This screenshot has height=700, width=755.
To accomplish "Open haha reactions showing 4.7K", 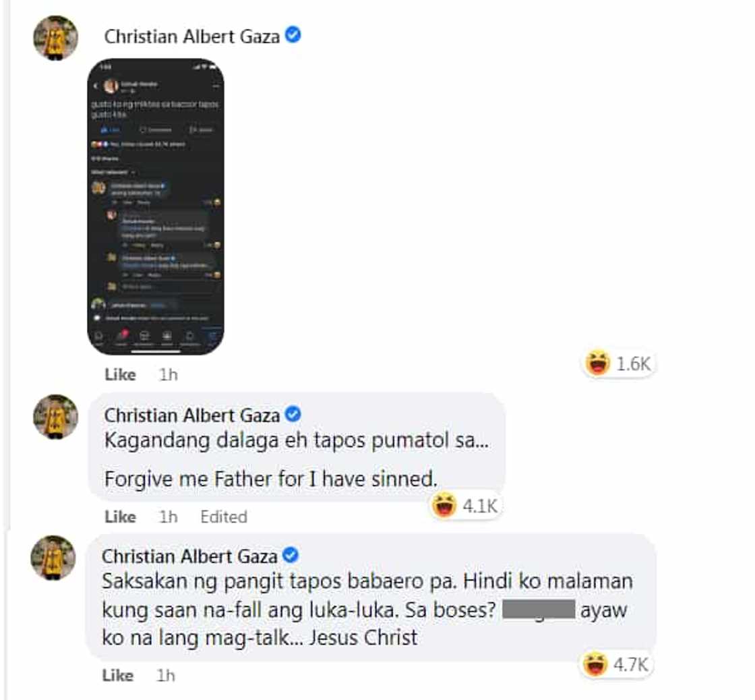I will pyautogui.click(x=616, y=664).
